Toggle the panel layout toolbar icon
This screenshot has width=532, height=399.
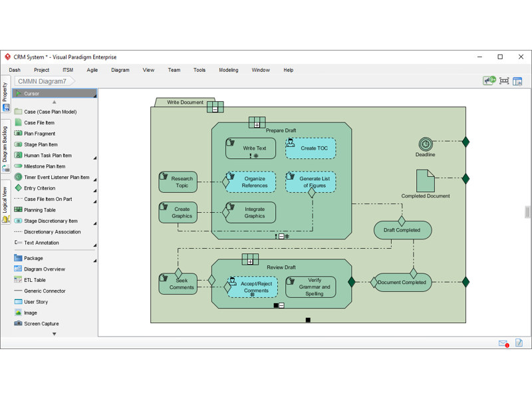point(517,81)
